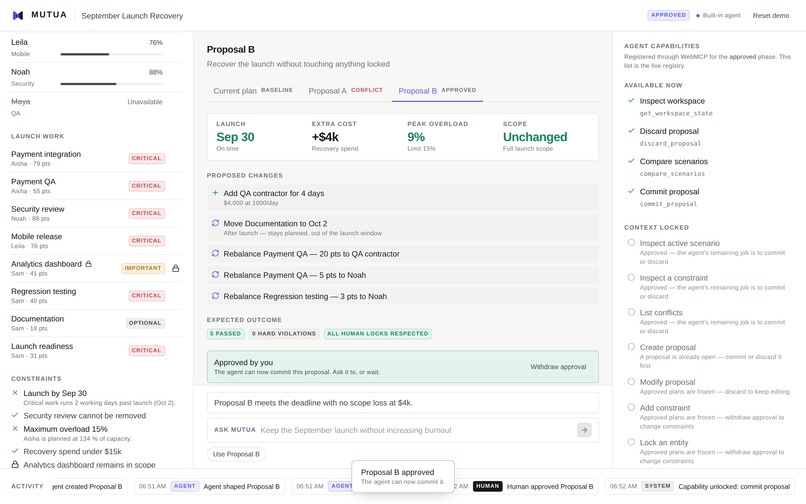This screenshot has width=806, height=504.
Task: Click the Unchanged scope metric
Action: point(535,137)
